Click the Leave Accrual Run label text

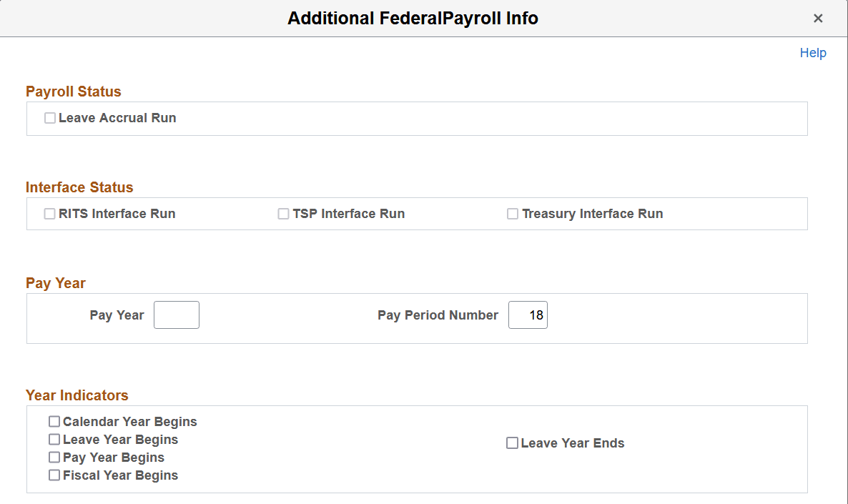coord(118,117)
